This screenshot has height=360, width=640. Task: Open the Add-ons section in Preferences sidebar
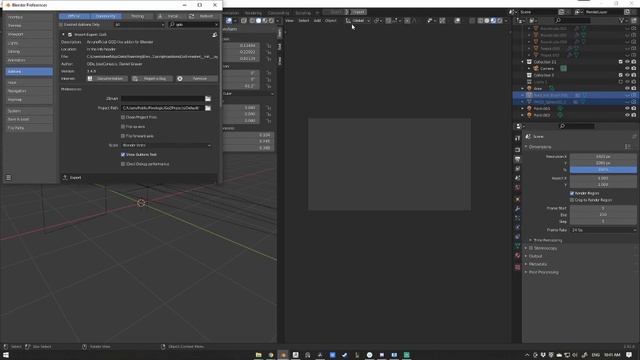pos(29,71)
